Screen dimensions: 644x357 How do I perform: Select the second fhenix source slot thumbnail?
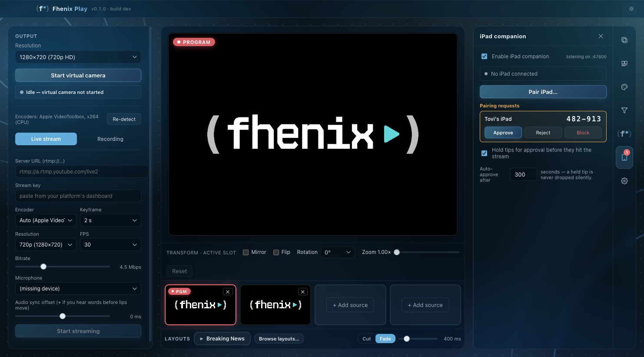(x=276, y=305)
